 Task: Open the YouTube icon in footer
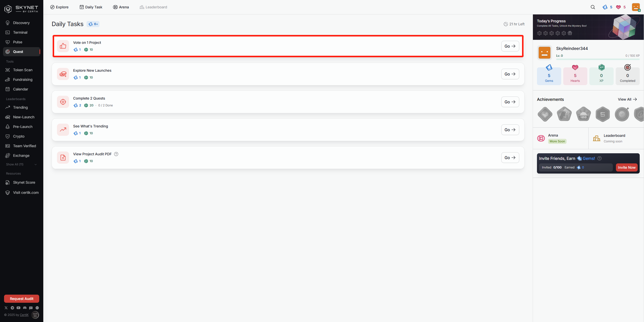18,308
